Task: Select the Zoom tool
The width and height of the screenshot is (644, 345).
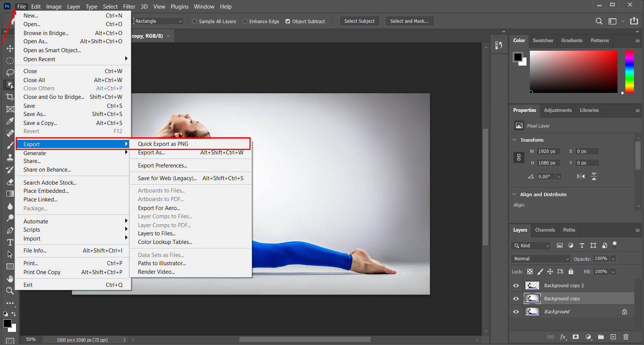Action: click(x=10, y=291)
